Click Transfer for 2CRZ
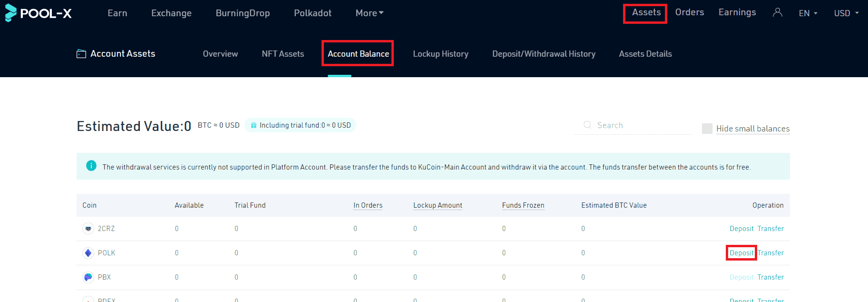Screen dimensions: 868x302 (770, 229)
